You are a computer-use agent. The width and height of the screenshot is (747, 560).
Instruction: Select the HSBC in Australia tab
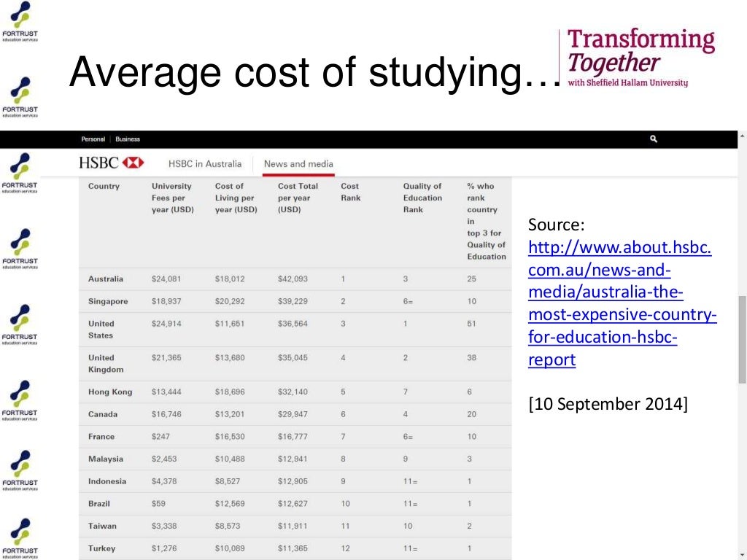(x=205, y=164)
